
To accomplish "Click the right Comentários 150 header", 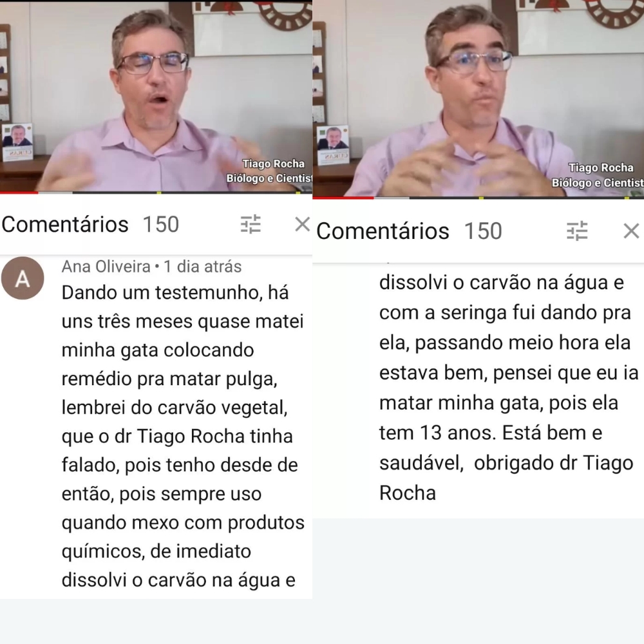I will [x=409, y=231].
